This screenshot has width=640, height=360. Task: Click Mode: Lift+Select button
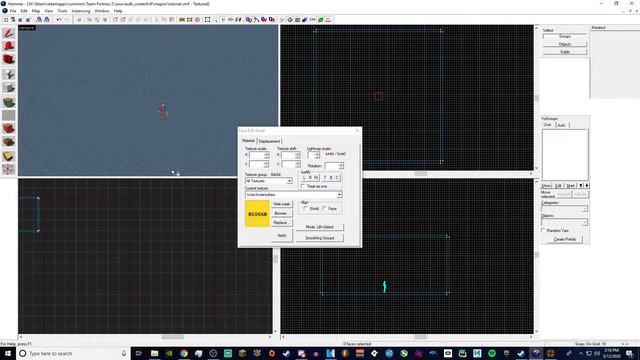pos(320,227)
